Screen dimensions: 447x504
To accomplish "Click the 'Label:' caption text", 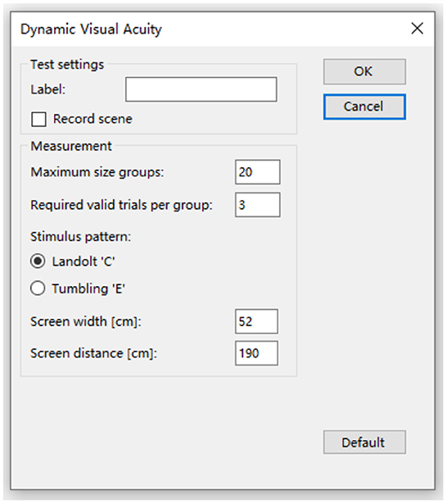I will (47, 89).
